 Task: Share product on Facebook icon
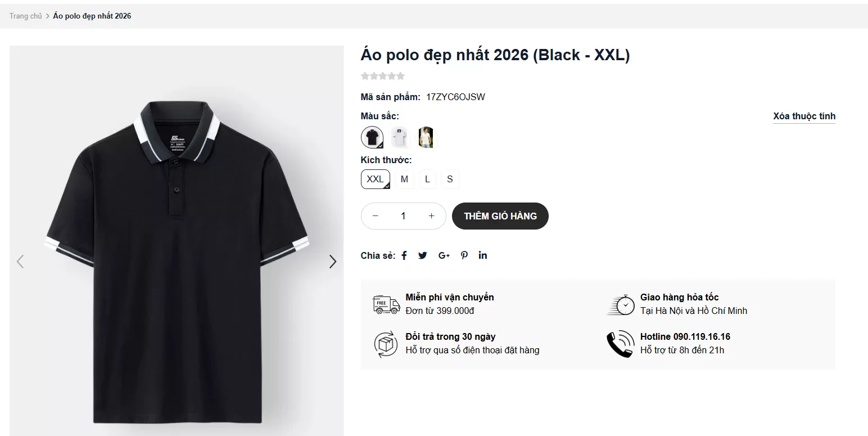(x=404, y=255)
